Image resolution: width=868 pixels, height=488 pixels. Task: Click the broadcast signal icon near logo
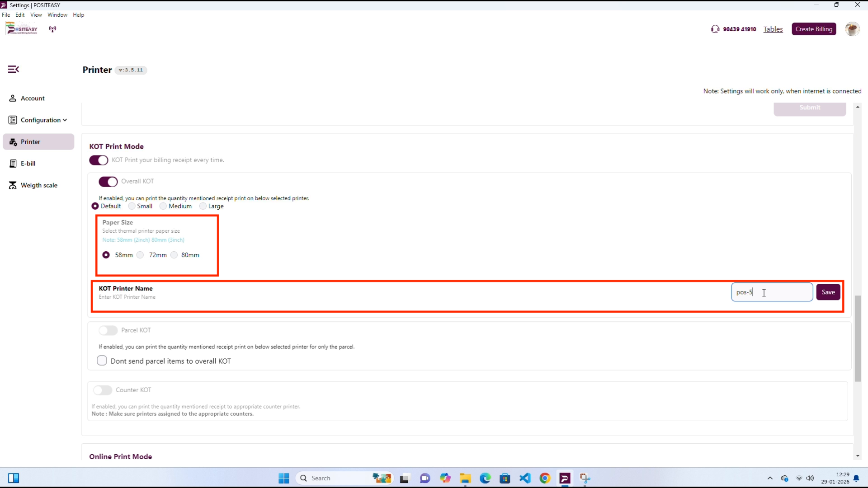[x=53, y=29]
